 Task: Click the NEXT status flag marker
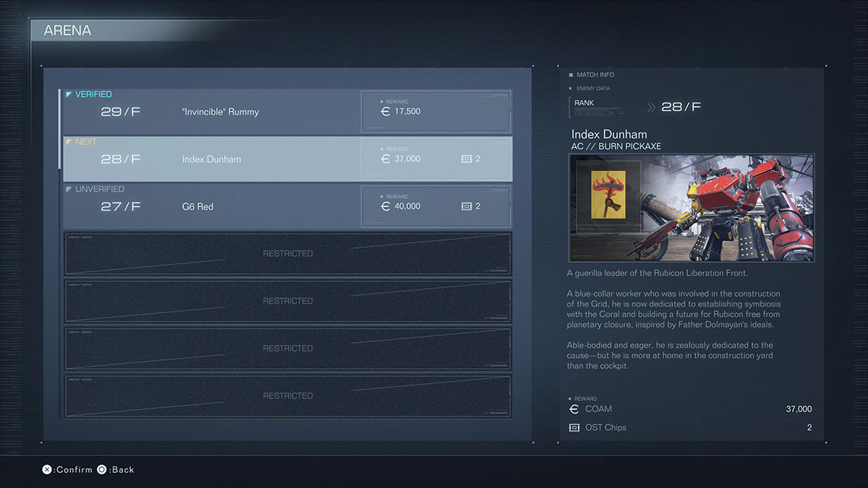click(69, 142)
